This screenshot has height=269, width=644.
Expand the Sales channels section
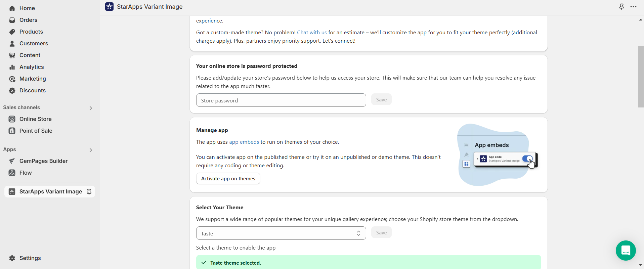click(x=90, y=108)
